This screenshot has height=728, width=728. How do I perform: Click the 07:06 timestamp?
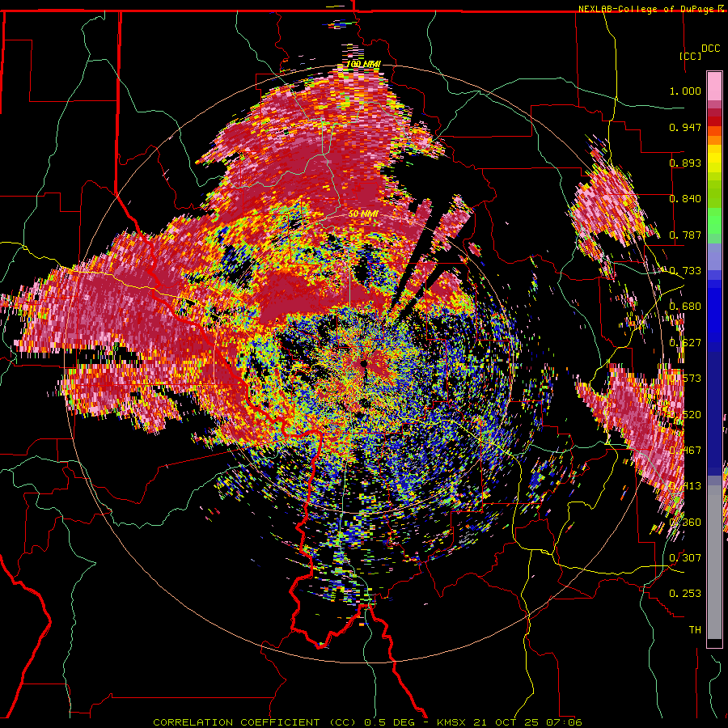(x=563, y=722)
